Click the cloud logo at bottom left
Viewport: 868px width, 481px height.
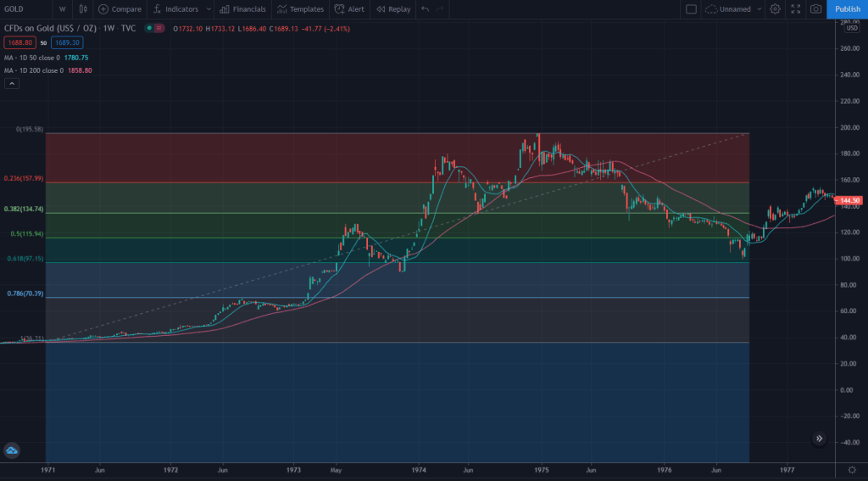[12, 451]
